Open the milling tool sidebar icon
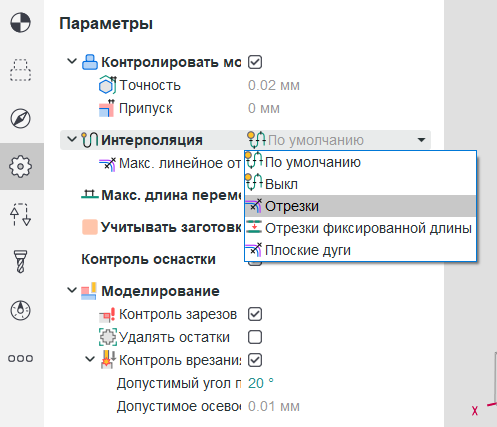Screen dimensions: 497x427 [20, 262]
